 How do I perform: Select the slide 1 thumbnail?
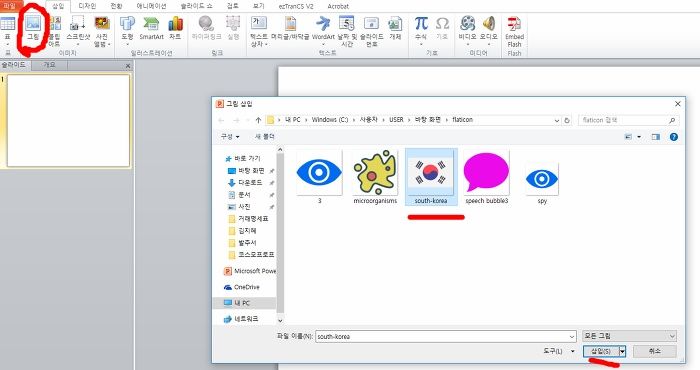(x=69, y=121)
